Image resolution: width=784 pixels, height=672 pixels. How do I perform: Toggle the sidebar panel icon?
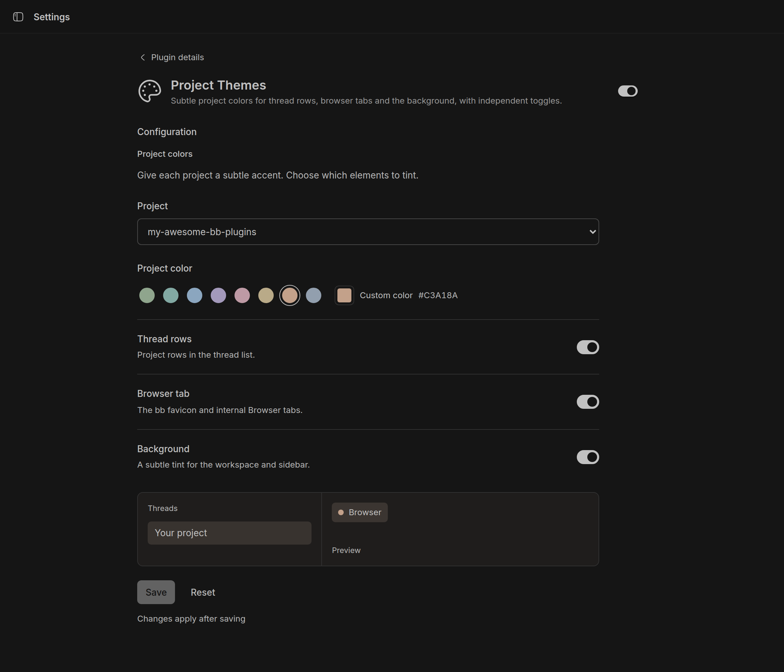(x=18, y=17)
